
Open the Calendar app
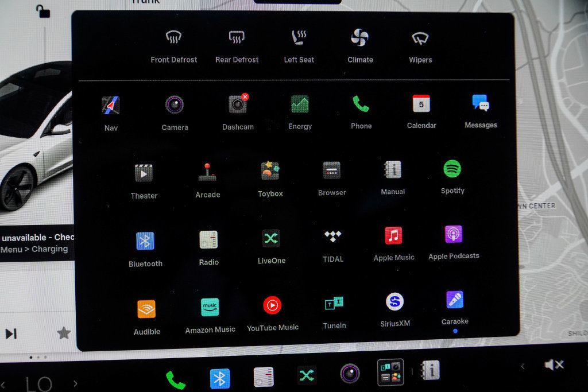(421, 111)
